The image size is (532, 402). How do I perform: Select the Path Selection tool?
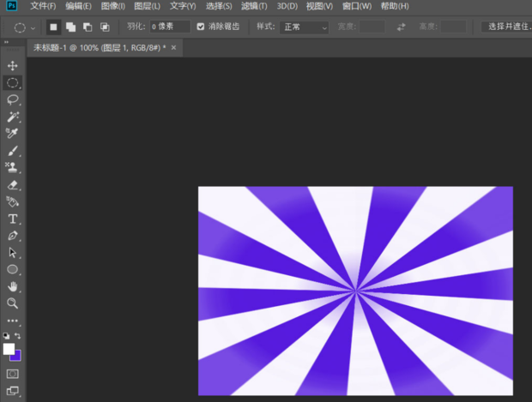(13, 253)
